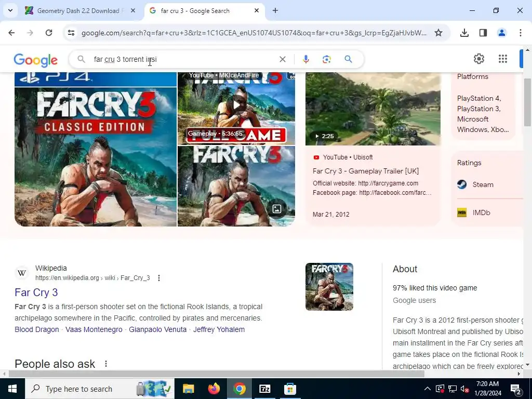The height and width of the screenshot is (399, 532).
Task: Click the vertical page scrollbar
Action: pyautogui.click(x=527, y=102)
